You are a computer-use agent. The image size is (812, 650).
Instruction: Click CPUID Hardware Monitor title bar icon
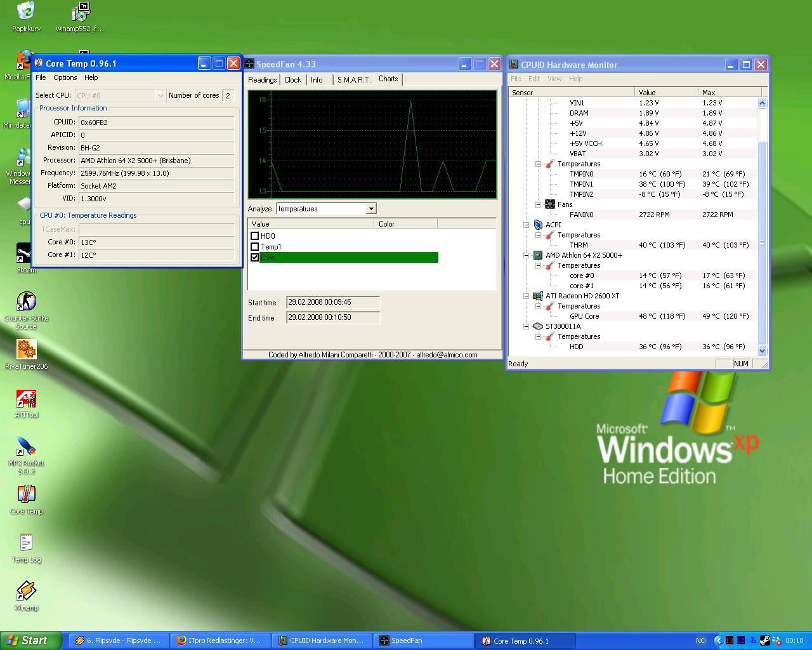514,64
